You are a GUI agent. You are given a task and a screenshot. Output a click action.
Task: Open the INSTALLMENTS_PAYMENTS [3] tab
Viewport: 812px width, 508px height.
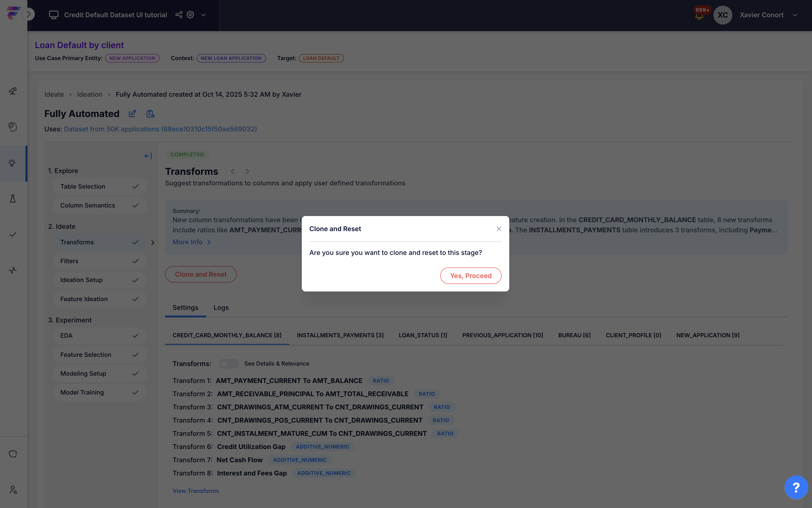pyautogui.click(x=340, y=335)
